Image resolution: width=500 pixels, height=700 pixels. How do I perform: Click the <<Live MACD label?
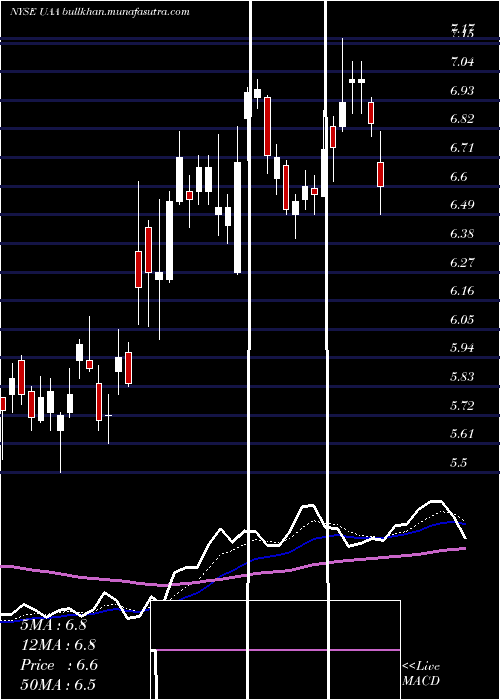click(x=421, y=674)
